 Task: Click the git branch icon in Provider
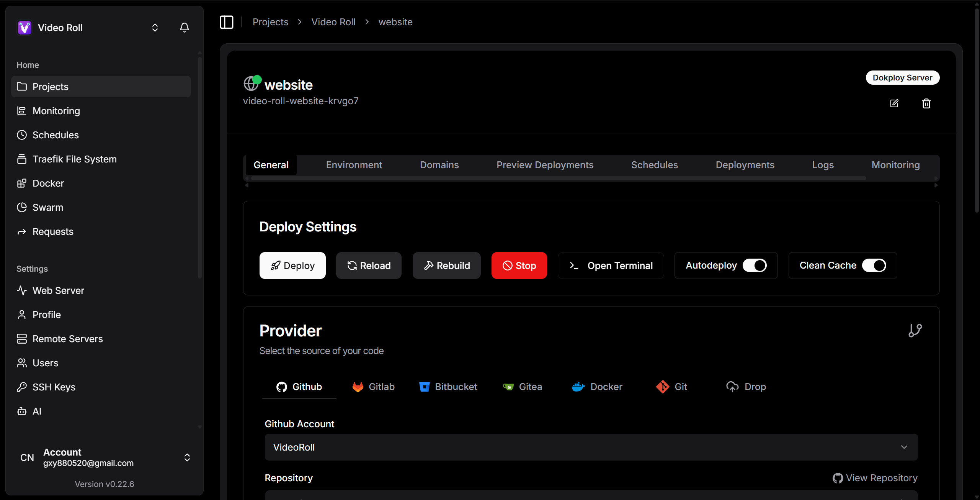tap(915, 330)
